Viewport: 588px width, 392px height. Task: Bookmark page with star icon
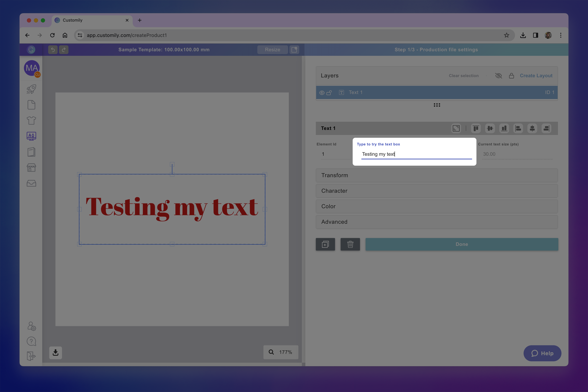[507, 35]
